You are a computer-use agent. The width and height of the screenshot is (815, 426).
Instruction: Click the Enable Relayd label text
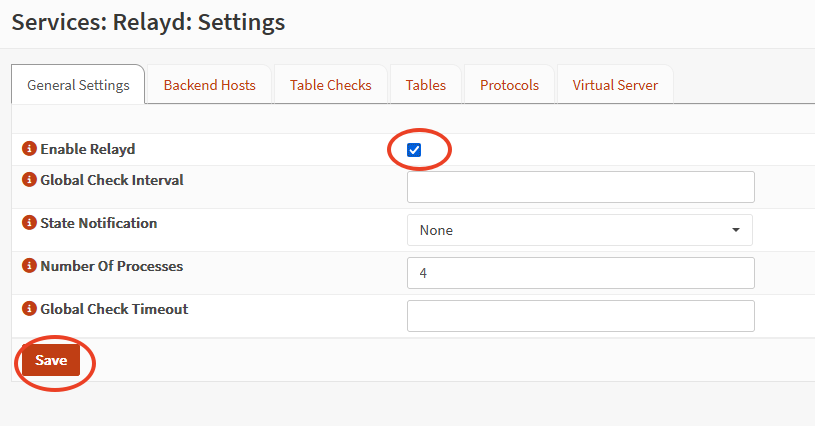click(x=87, y=149)
